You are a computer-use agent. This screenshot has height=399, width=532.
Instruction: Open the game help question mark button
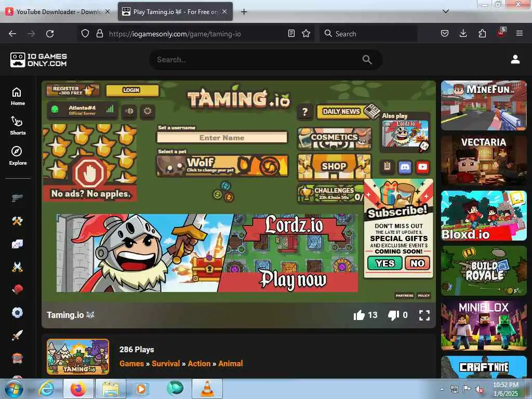304,112
